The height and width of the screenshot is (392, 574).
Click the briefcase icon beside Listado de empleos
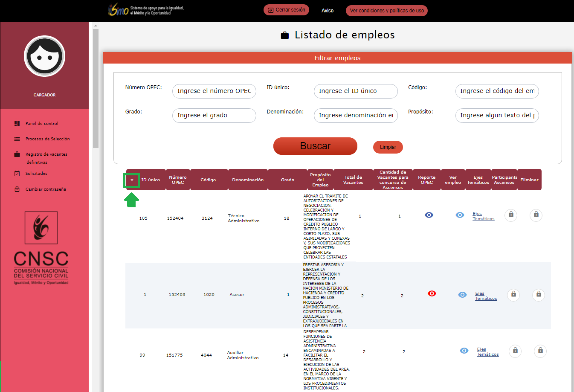click(x=285, y=35)
